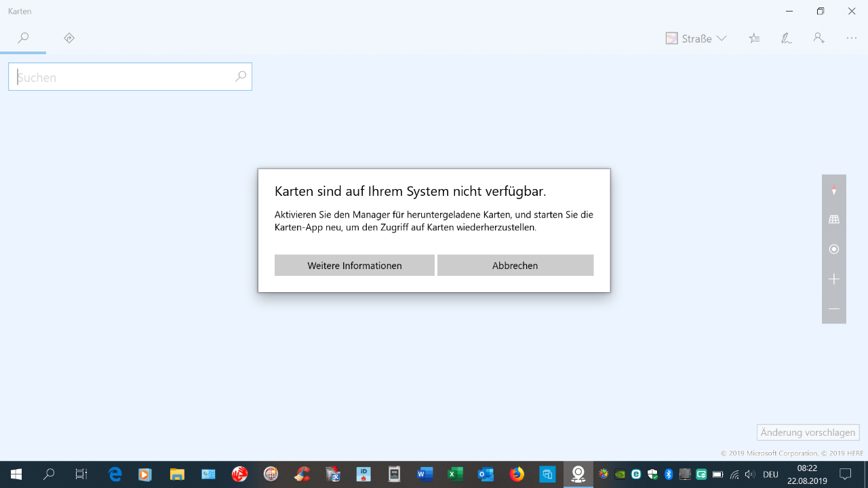Click the Bluetooth tray icon

669,474
